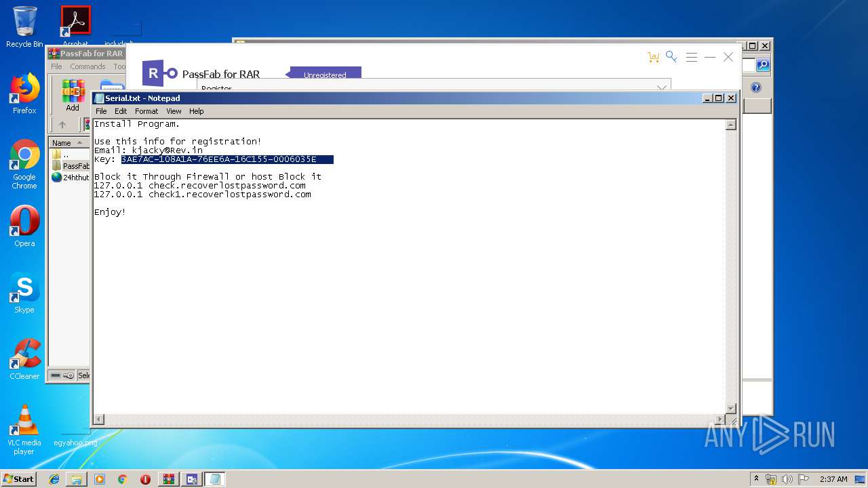Screen dimensions: 868x488
Task: Select the PassFab folder in WinRAR list
Action: tap(71, 166)
